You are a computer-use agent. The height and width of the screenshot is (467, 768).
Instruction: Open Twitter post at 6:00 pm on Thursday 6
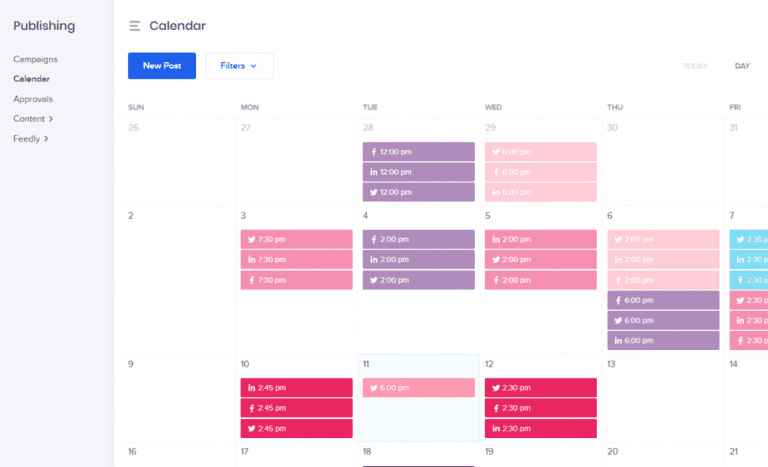(x=662, y=320)
